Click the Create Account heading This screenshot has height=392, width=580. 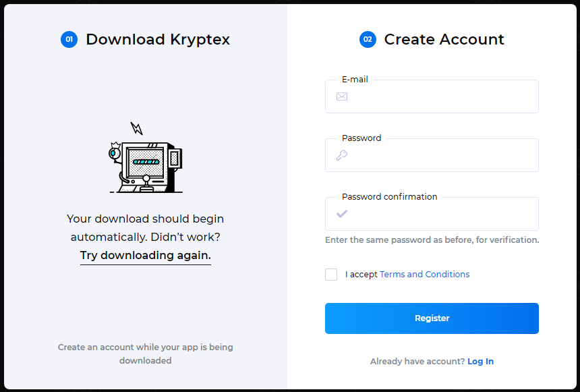click(444, 40)
